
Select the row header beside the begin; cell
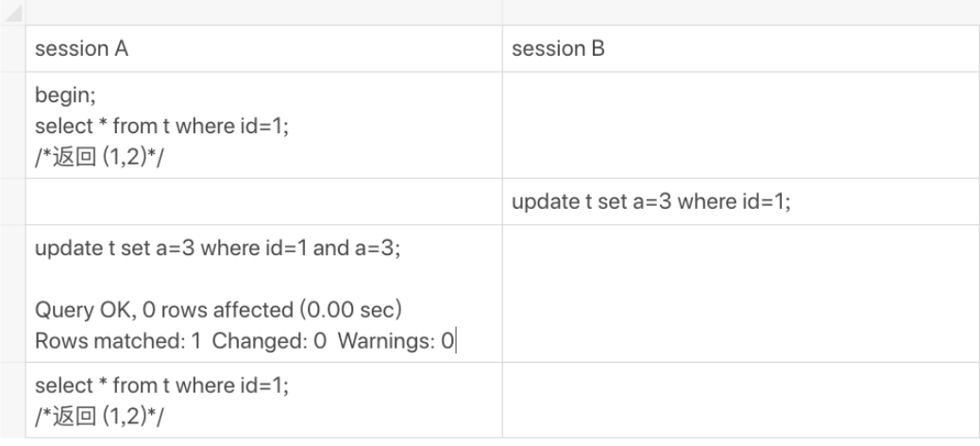[12, 125]
